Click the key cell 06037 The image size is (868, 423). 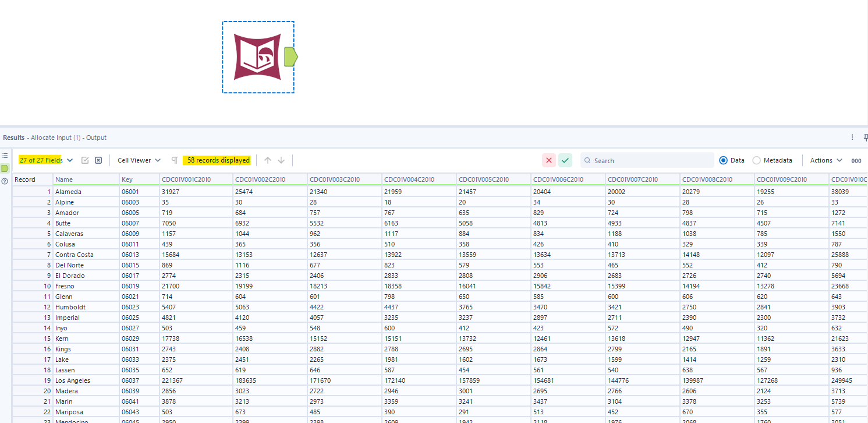[x=140, y=380]
